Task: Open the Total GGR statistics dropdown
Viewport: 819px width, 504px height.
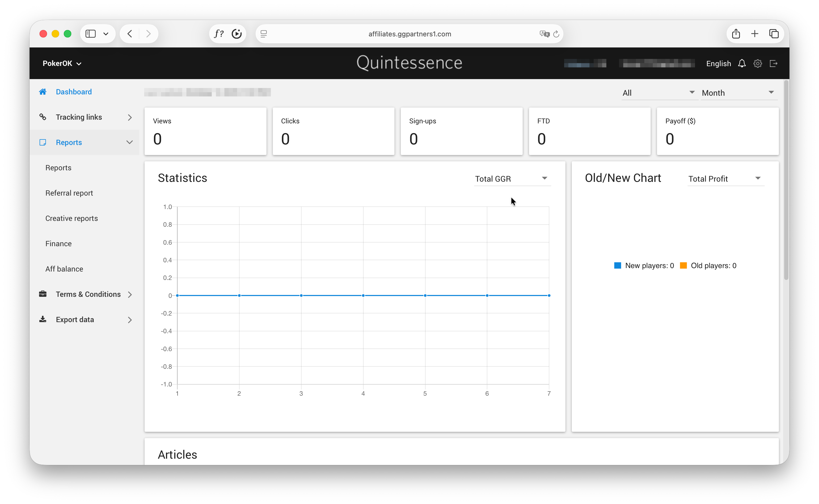Action: (511, 179)
